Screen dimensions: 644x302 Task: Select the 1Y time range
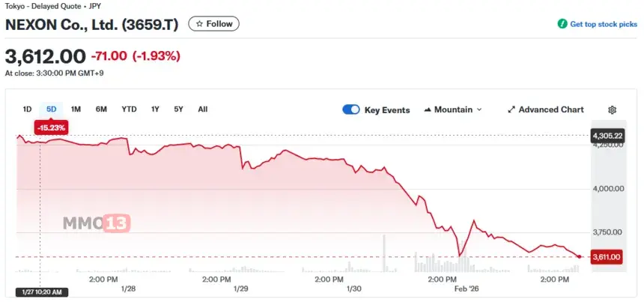click(x=155, y=109)
